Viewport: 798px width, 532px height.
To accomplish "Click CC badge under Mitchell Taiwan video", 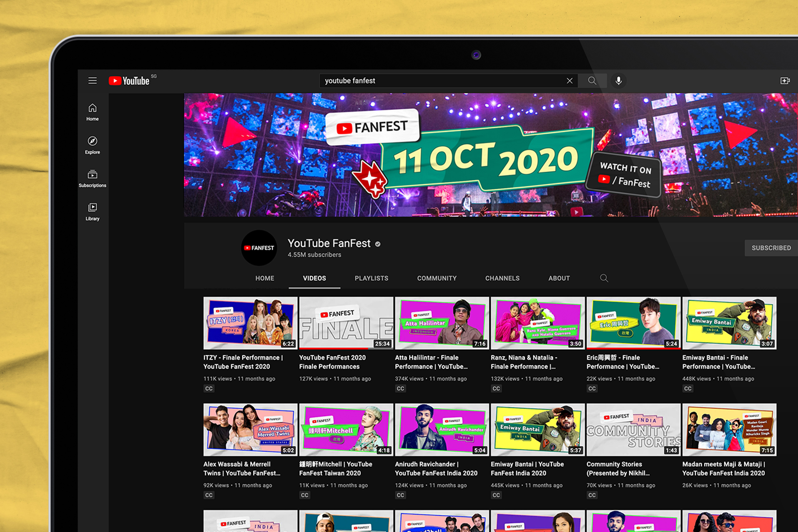I will 304,495.
